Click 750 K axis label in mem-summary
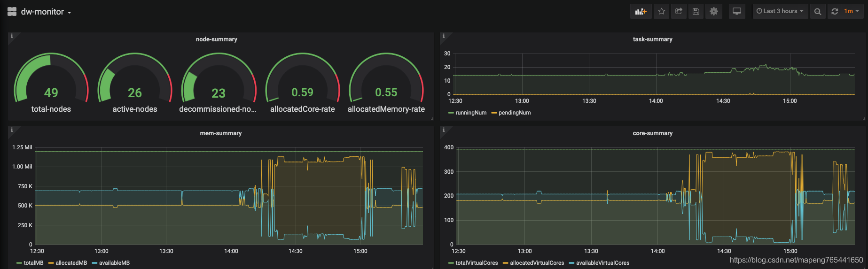 [x=25, y=186]
